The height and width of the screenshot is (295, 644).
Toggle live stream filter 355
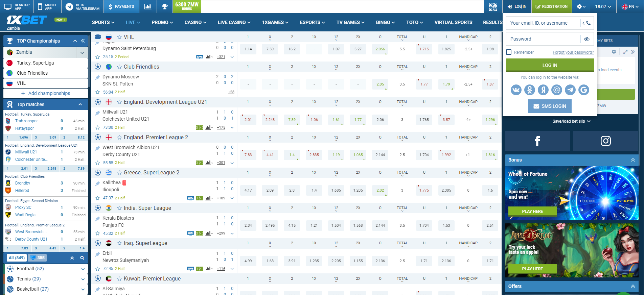(x=38, y=258)
